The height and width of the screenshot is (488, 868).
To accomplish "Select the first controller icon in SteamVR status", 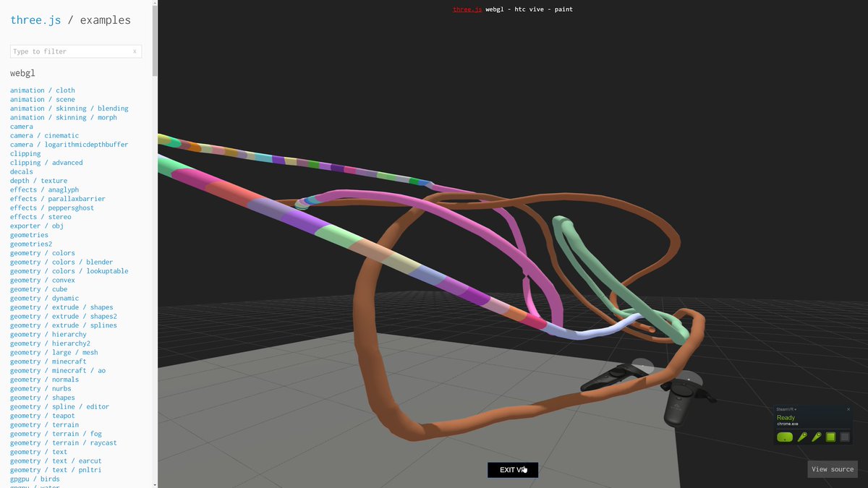I will [x=801, y=437].
